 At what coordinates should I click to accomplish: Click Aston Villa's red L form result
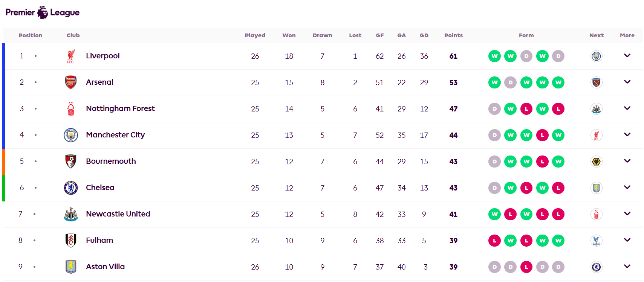tap(526, 267)
